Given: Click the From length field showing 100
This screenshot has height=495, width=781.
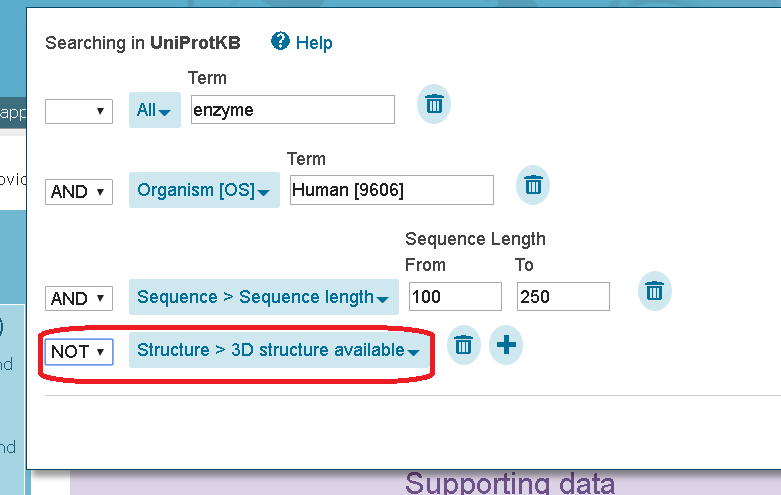Looking at the screenshot, I should 455,296.
